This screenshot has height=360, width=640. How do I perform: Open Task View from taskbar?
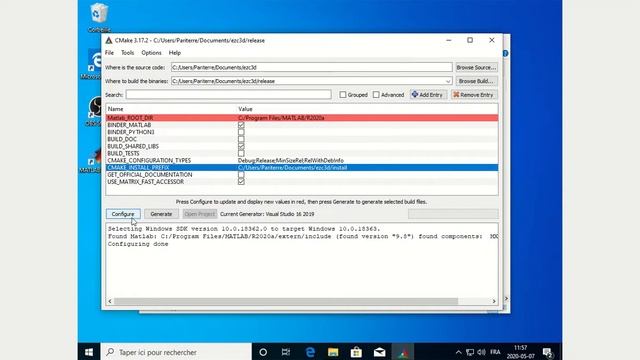click(286, 352)
